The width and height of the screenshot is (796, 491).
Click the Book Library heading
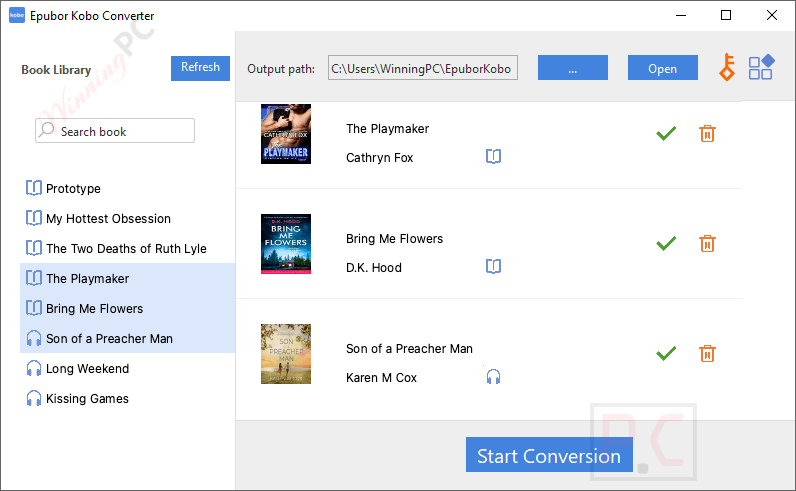pyautogui.click(x=56, y=70)
